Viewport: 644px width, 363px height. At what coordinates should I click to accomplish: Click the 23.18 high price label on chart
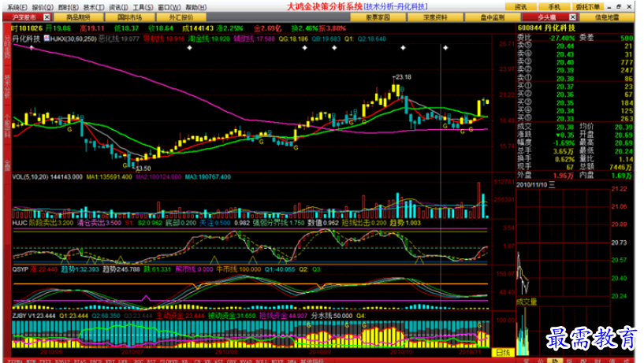(402, 77)
